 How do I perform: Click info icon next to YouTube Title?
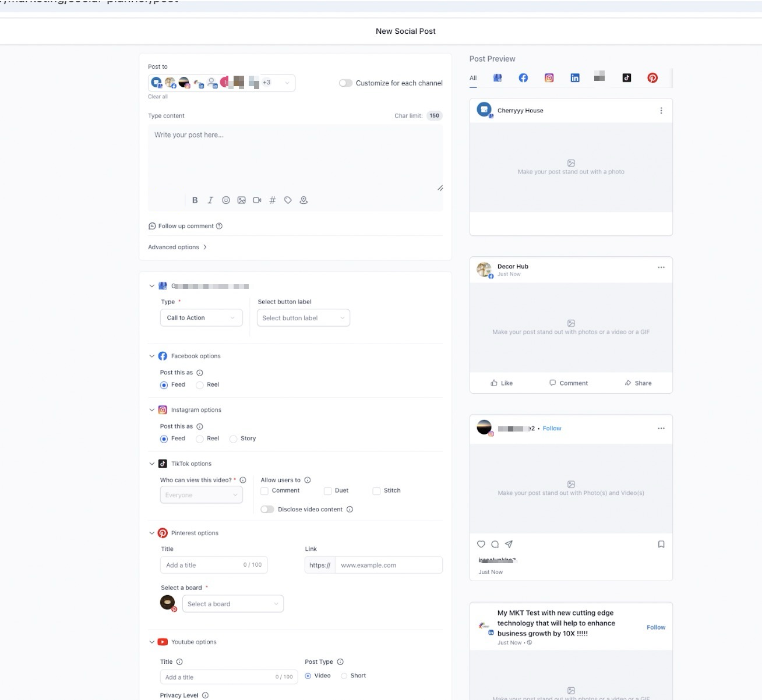click(179, 662)
